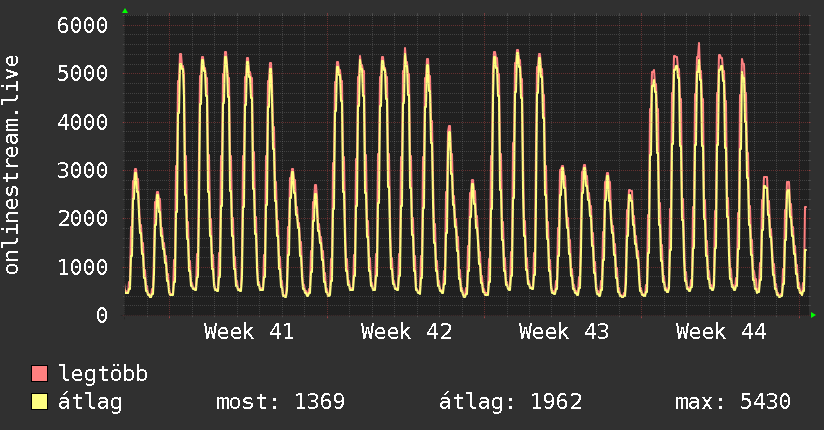Viewport: 824px width, 430px height.
Task: Click the 6000 y-axis label
Action: click(x=83, y=25)
